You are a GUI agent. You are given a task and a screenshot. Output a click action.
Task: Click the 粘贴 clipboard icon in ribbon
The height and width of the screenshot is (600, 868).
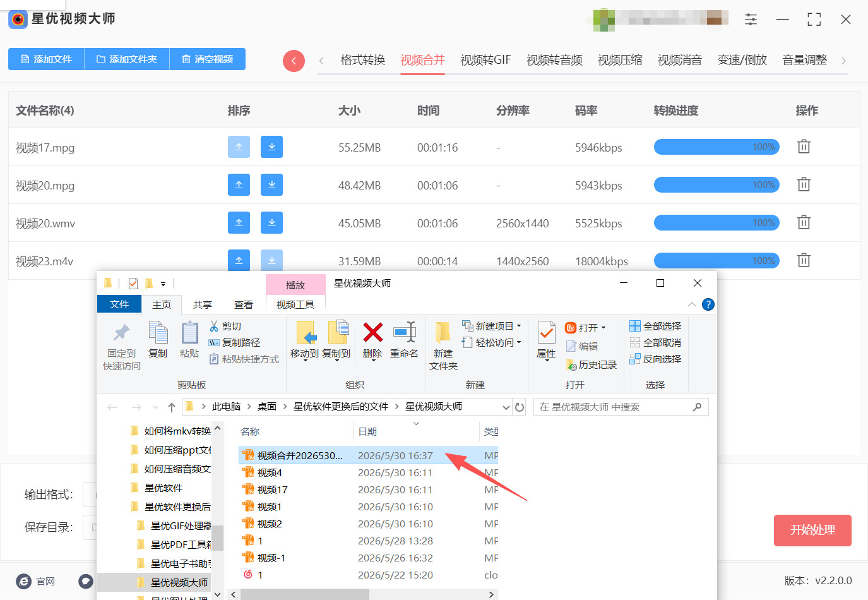[x=189, y=340]
